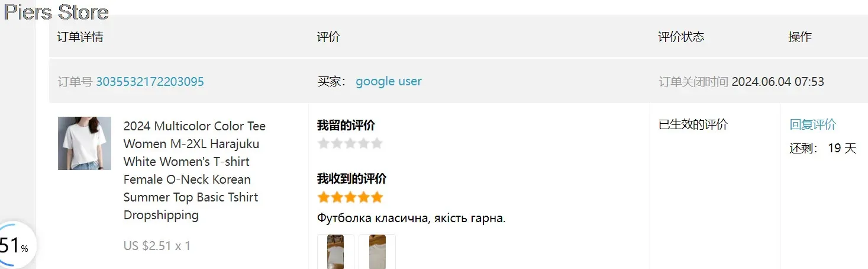The width and height of the screenshot is (868, 269).
Task: Click the third gray star under 我留的评价
Action: pos(350,143)
